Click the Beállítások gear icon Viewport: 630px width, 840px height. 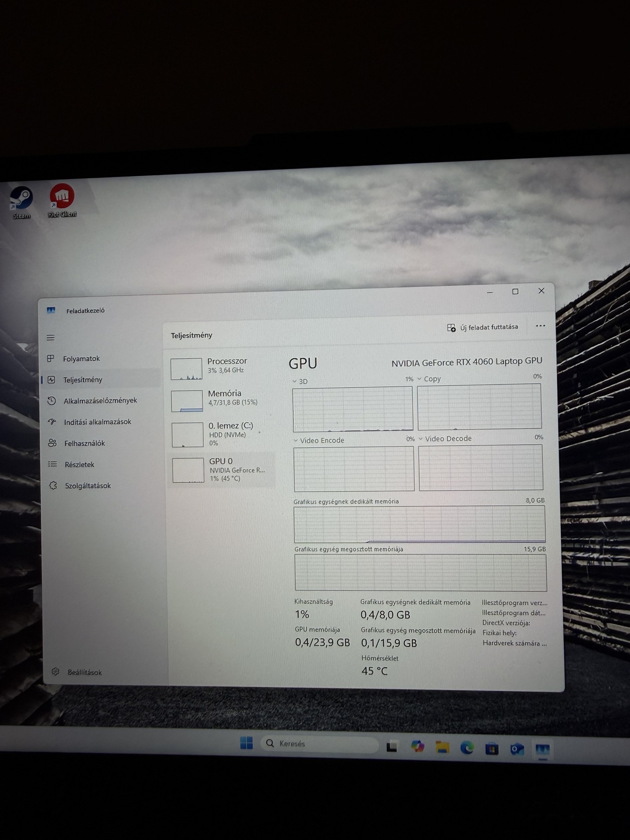tap(56, 672)
